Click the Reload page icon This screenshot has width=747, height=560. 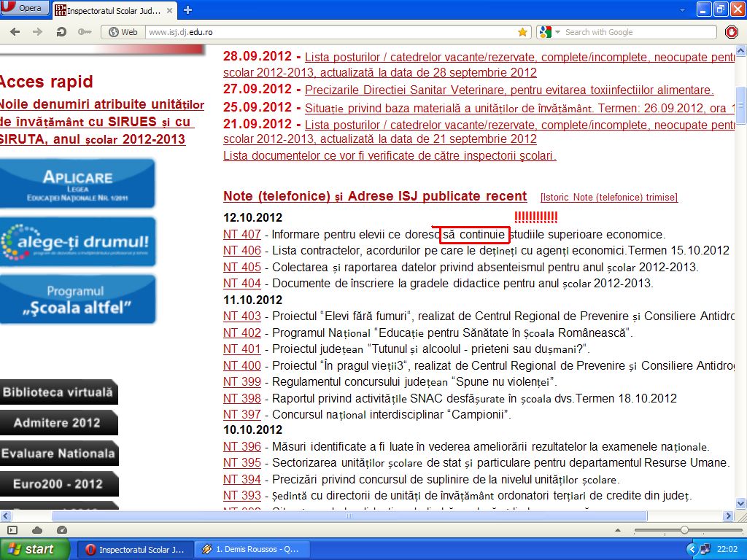click(62, 32)
